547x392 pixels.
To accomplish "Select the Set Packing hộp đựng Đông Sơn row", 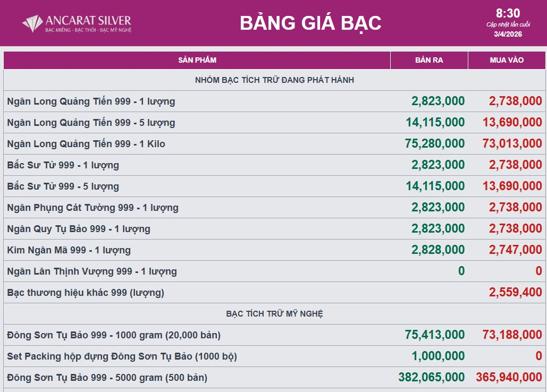I will (122, 356).
